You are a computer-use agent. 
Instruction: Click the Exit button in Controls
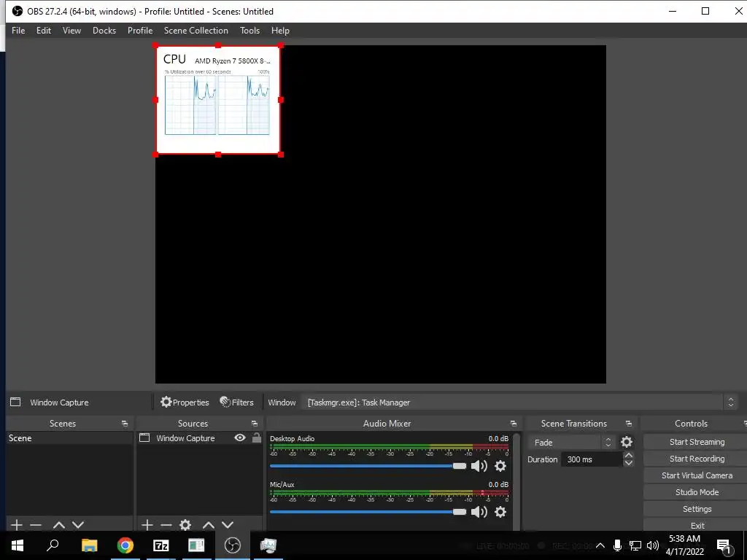point(697,525)
